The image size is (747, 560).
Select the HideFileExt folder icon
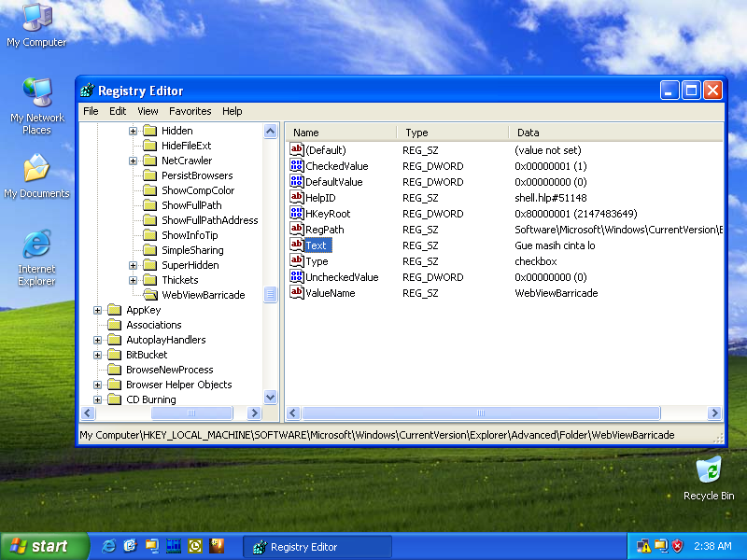pyautogui.click(x=149, y=146)
